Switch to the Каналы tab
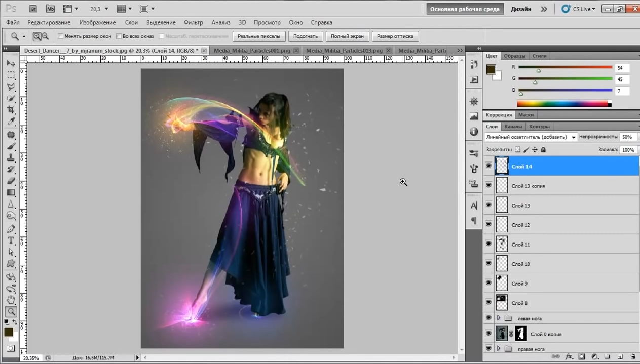 (x=513, y=127)
